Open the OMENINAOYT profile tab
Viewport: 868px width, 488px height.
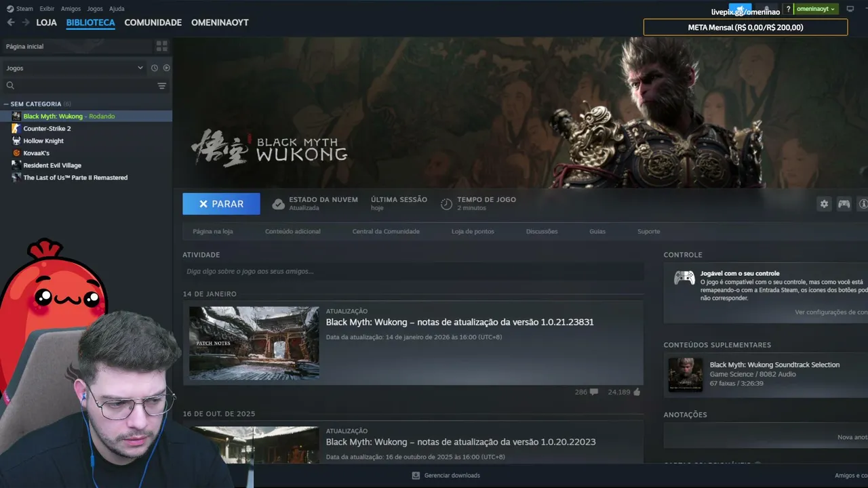coord(220,22)
